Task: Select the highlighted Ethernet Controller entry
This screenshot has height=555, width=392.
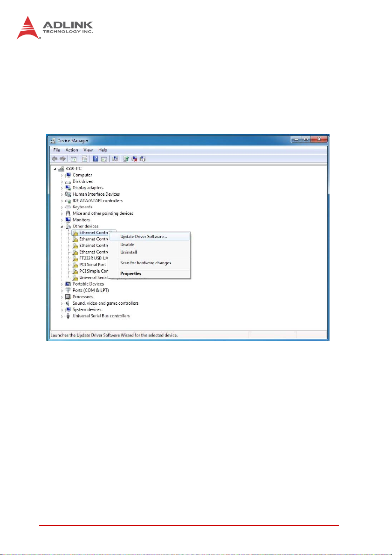Action: tap(94, 233)
